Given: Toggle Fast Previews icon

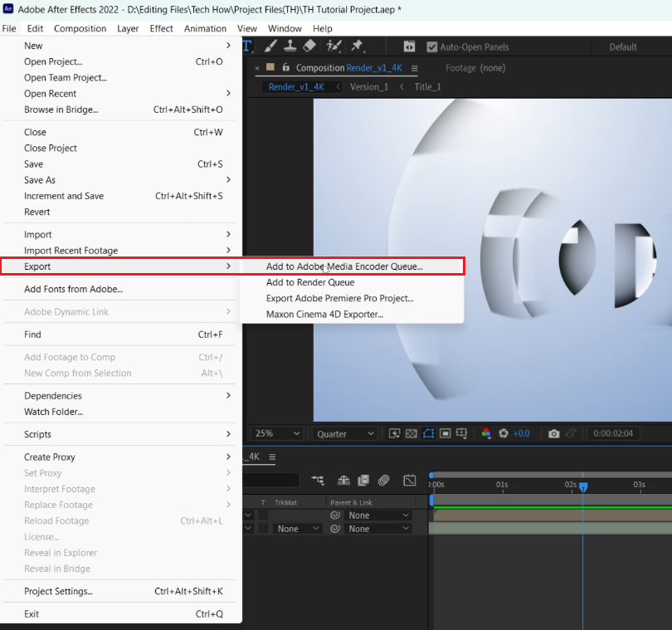Looking at the screenshot, I should tap(394, 433).
